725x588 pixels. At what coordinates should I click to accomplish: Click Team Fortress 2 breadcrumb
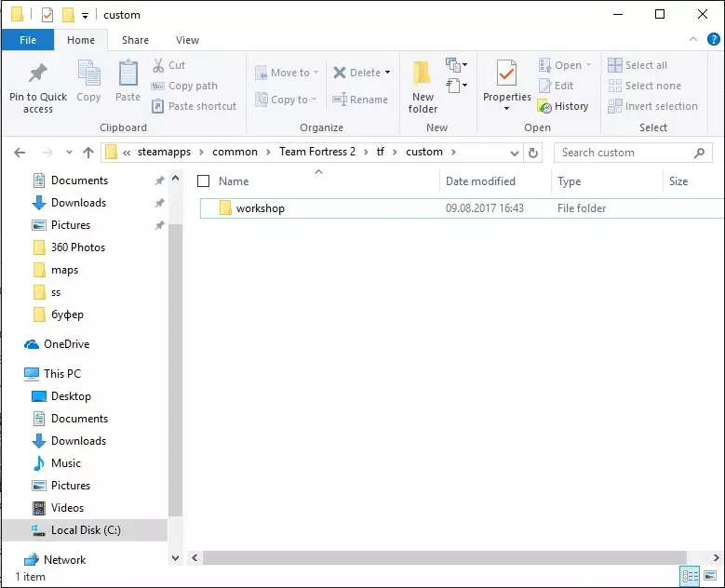pos(317,152)
